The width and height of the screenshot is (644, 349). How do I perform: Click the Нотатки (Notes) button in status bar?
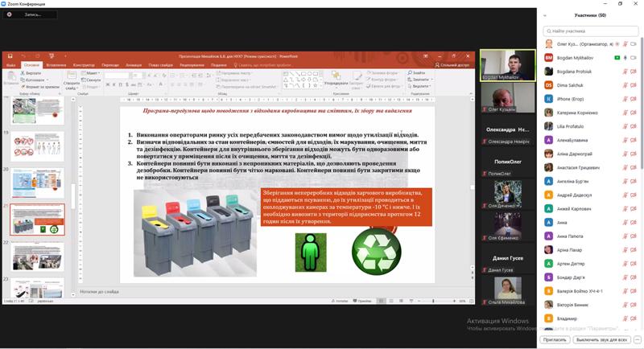[x=339, y=301]
